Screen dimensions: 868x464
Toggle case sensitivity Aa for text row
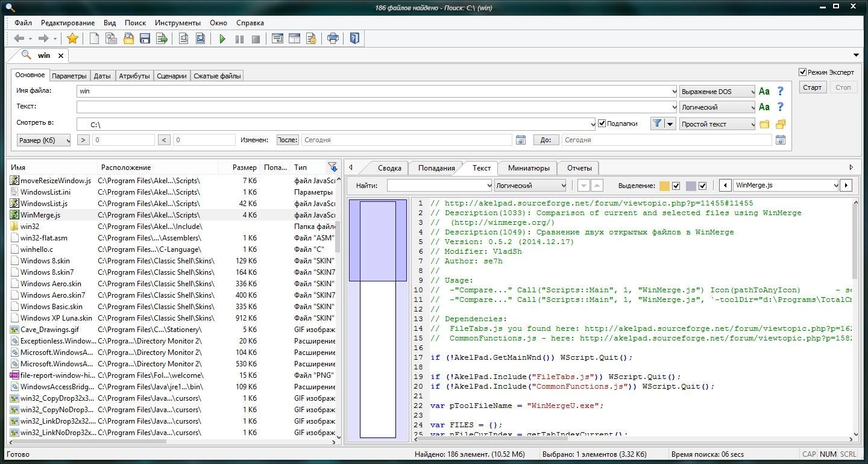click(764, 107)
